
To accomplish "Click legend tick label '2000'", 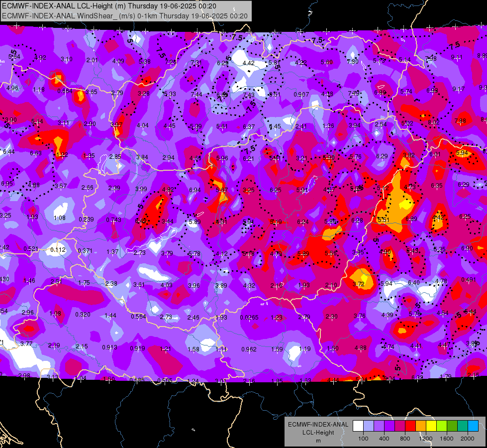I will (468, 439).
